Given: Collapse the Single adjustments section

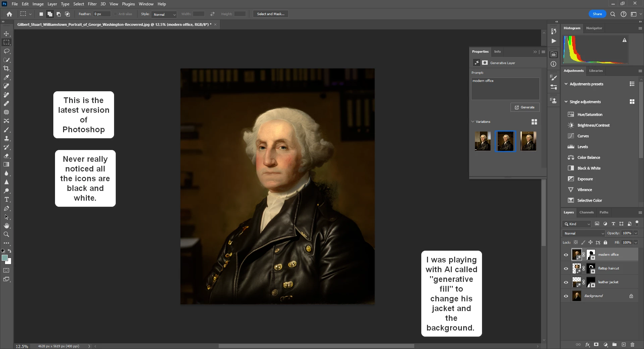Looking at the screenshot, I should point(566,102).
